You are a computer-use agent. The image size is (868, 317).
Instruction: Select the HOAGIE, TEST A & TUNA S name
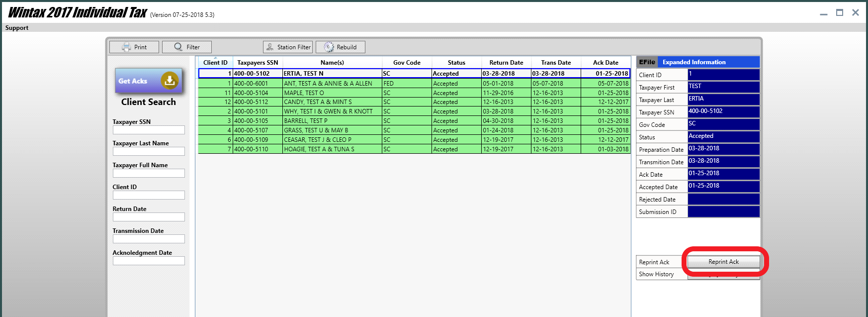point(332,149)
